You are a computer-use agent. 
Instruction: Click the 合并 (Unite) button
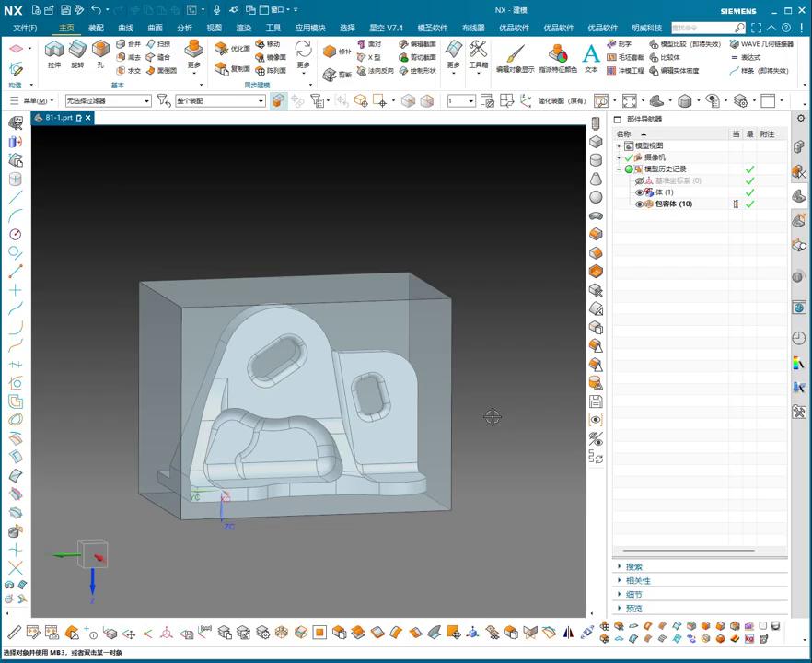point(129,43)
